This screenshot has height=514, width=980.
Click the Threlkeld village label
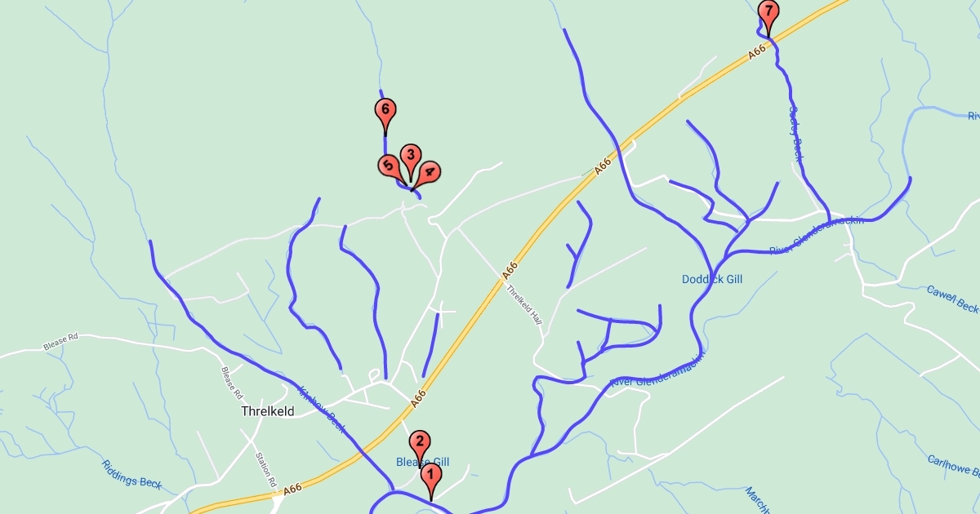pyautogui.click(x=267, y=412)
